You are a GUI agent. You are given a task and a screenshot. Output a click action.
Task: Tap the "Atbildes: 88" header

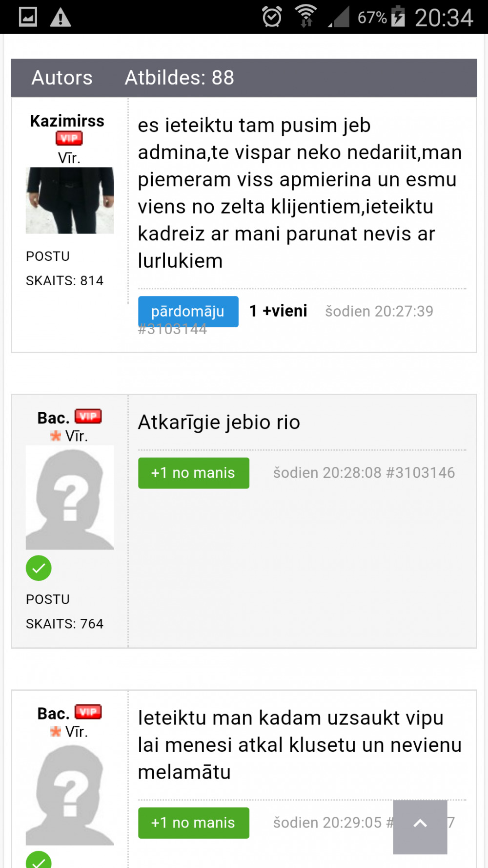click(x=180, y=78)
